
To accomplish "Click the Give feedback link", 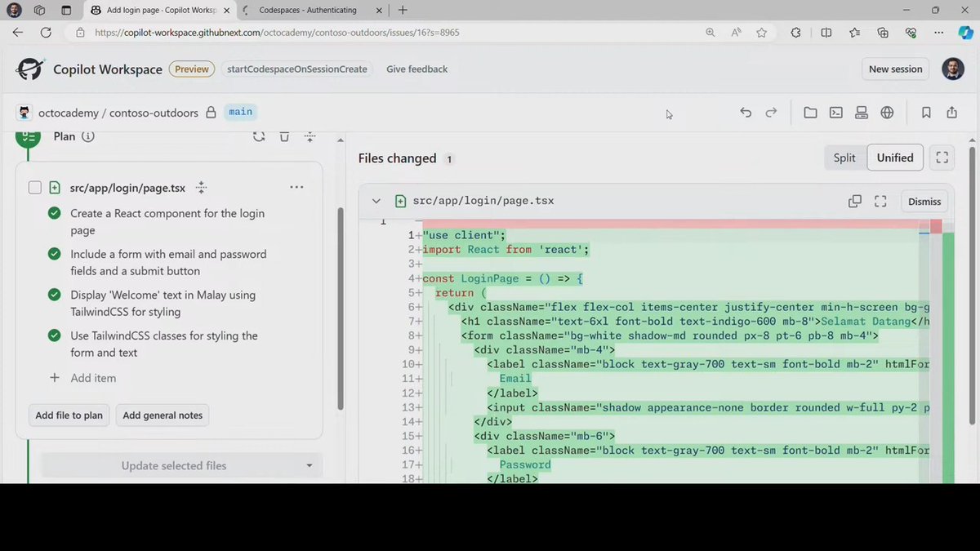I will (416, 69).
